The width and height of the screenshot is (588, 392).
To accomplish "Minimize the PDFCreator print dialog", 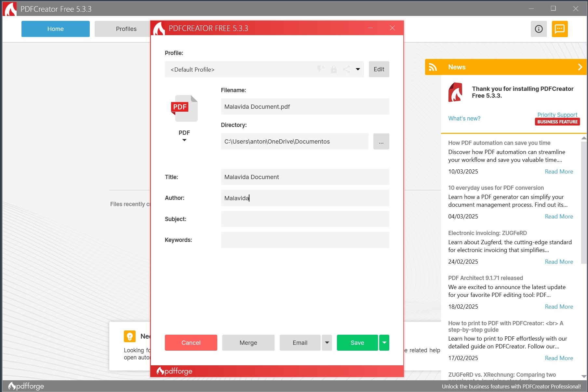I will click(x=370, y=28).
